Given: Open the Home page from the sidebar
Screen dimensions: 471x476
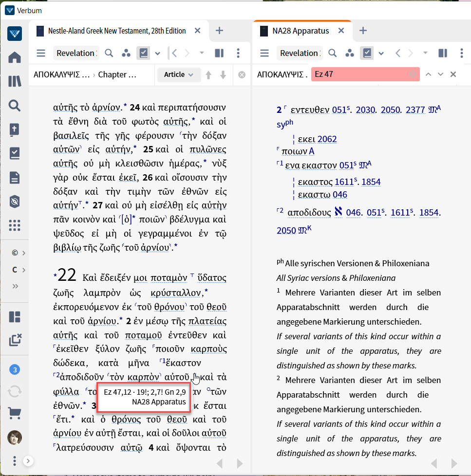Looking at the screenshot, I should coord(15,56).
